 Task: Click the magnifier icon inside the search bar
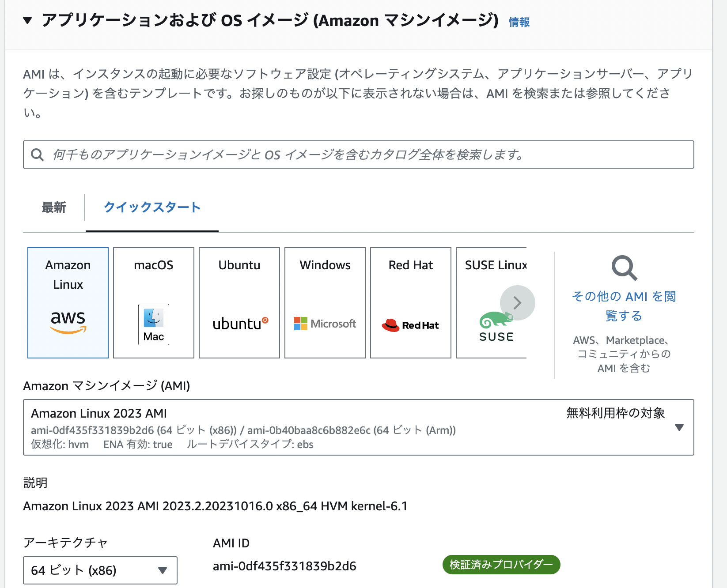coord(37,155)
